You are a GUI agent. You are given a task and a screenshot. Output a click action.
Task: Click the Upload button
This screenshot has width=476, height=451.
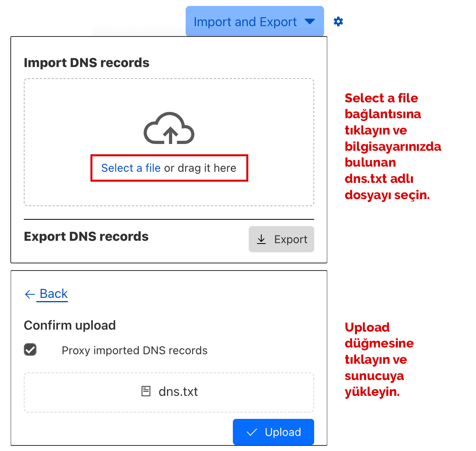[273, 432]
